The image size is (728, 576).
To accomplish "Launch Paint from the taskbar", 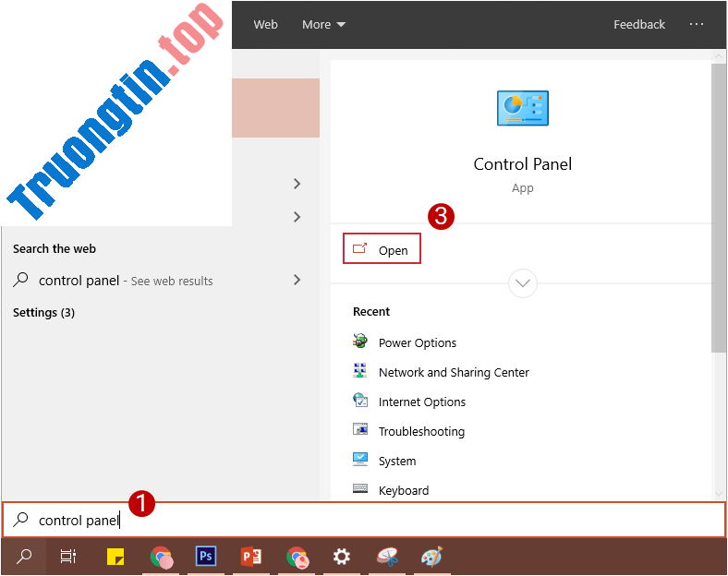I will (432, 556).
